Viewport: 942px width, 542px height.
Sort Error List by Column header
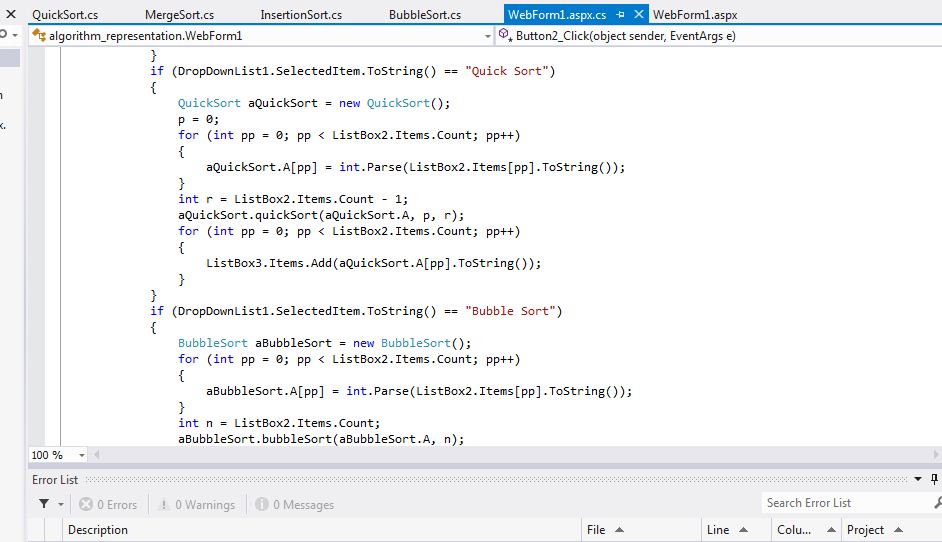[806, 530]
